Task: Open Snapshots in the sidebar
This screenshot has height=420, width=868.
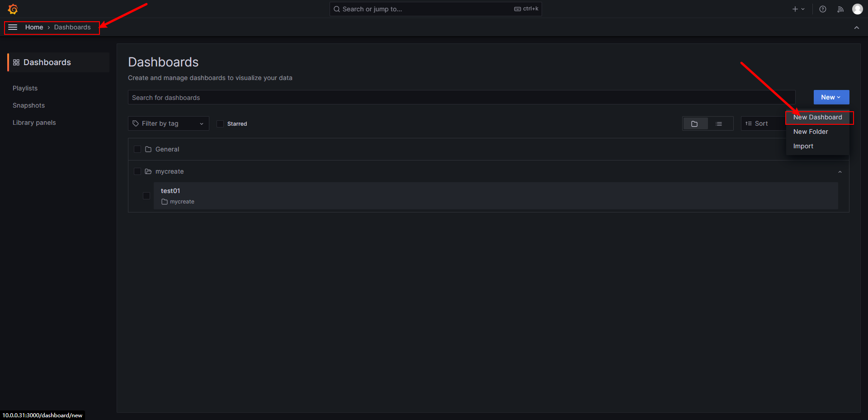Action: pyautogui.click(x=28, y=105)
